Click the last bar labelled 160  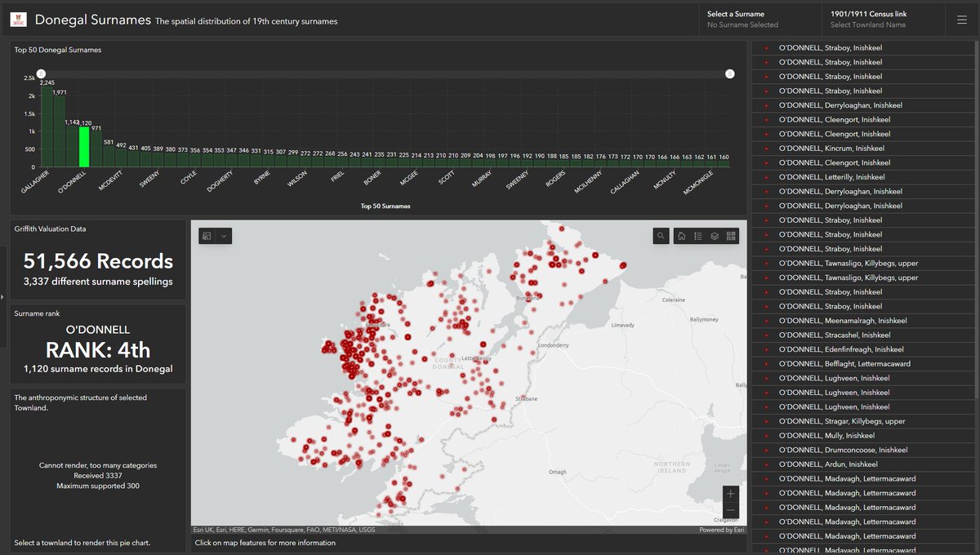coord(724,164)
